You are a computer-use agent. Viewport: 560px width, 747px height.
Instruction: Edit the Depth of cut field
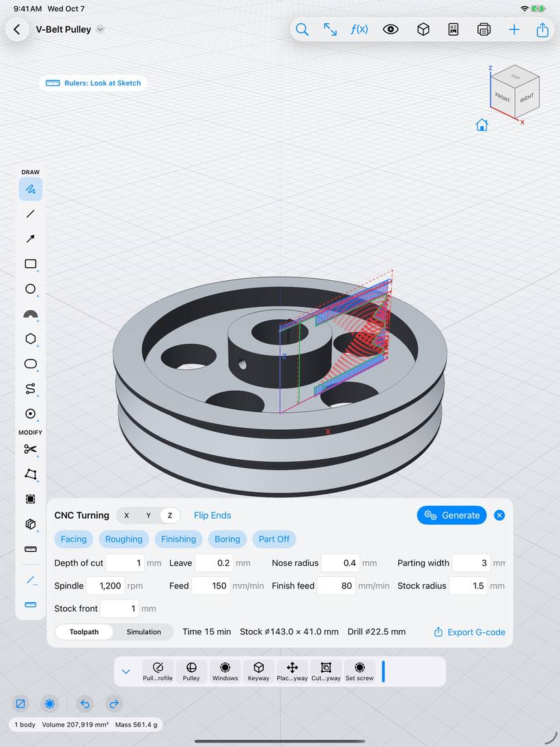click(x=125, y=563)
